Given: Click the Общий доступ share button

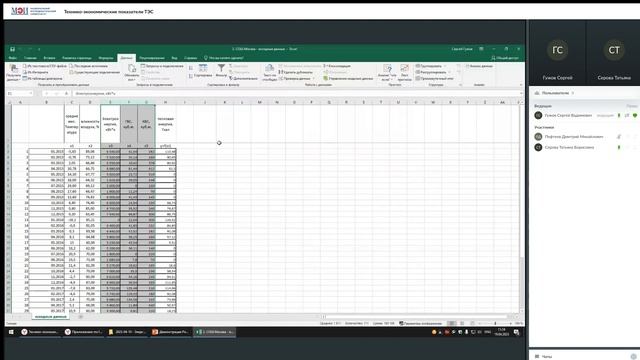Looking at the screenshot, I should point(505,58).
